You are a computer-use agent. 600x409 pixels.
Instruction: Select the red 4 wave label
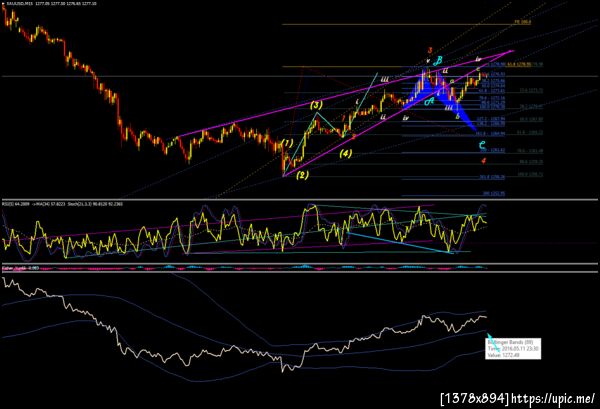pyautogui.click(x=484, y=161)
